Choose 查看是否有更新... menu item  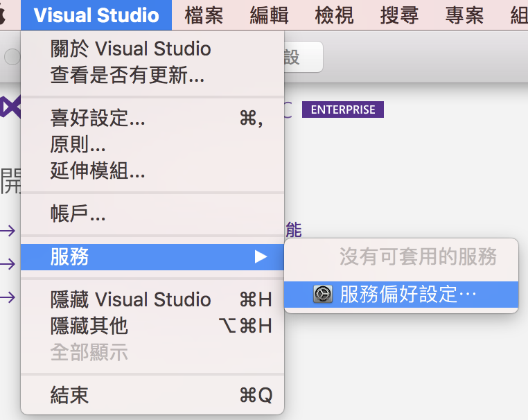152,75
